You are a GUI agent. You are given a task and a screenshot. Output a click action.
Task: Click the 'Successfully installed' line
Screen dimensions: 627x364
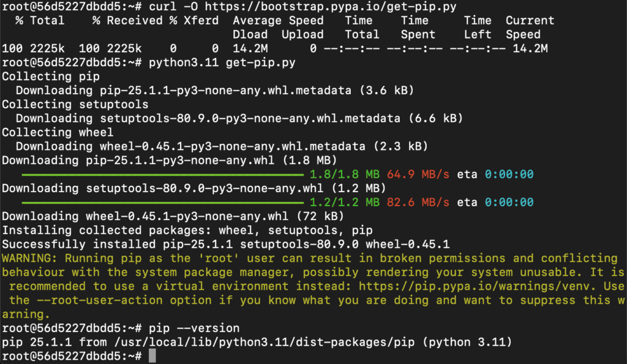[225, 245]
